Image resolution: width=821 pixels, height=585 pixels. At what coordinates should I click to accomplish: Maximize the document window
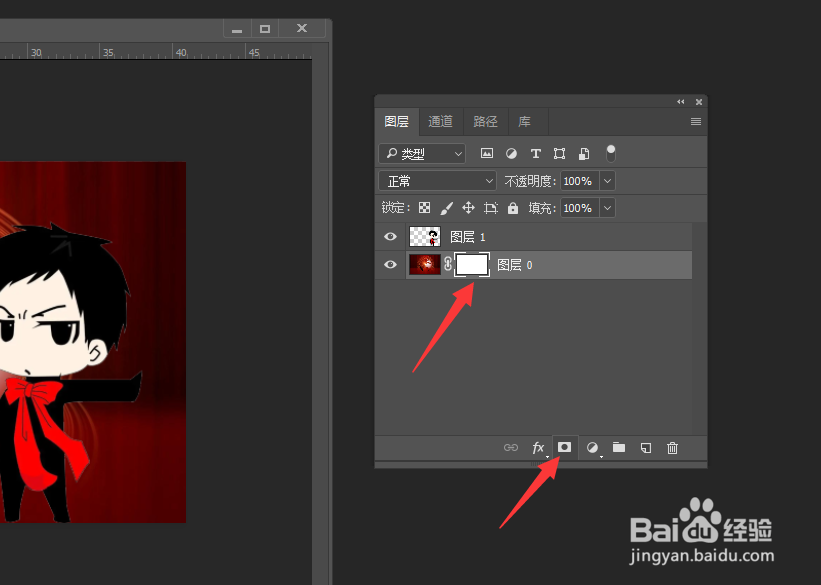coord(265,29)
